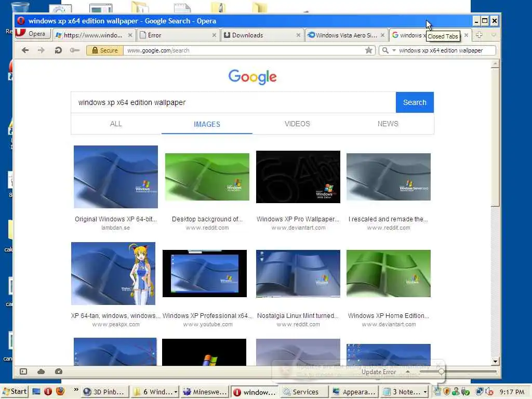The width and height of the screenshot is (532, 399).
Task: Switch to Minesweeper taskbar button
Action: pyautogui.click(x=205, y=392)
